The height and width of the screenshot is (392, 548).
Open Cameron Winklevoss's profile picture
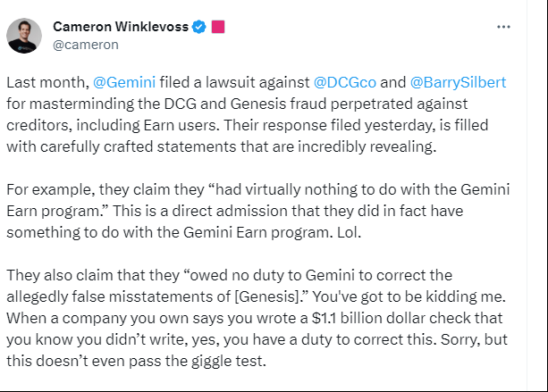pyautogui.click(x=24, y=36)
